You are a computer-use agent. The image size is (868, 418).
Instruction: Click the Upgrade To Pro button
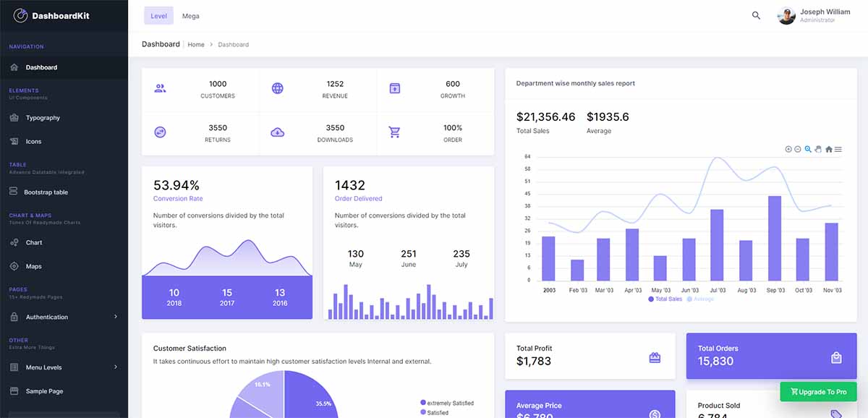click(818, 391)
